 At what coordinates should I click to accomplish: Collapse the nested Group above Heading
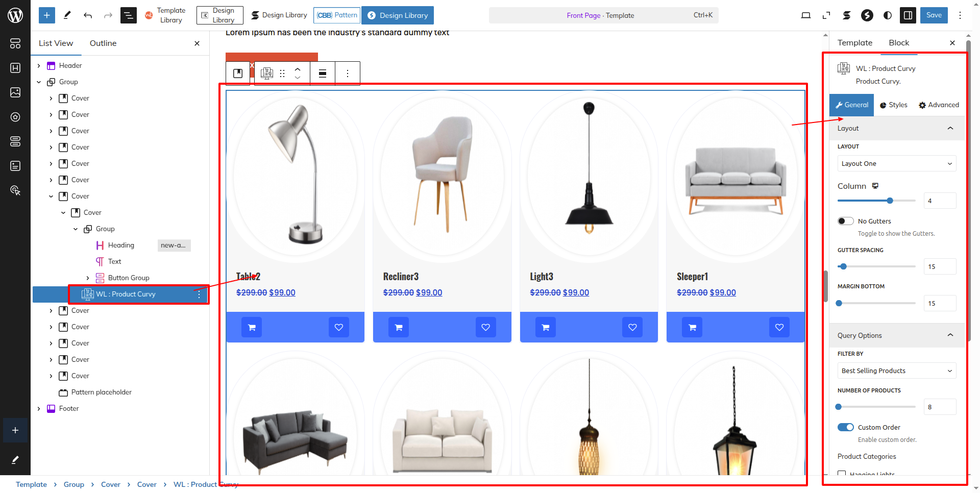[76, 229]
